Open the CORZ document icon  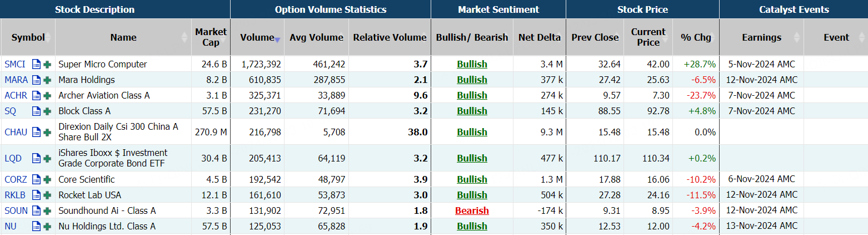click(x=37, y=179)
